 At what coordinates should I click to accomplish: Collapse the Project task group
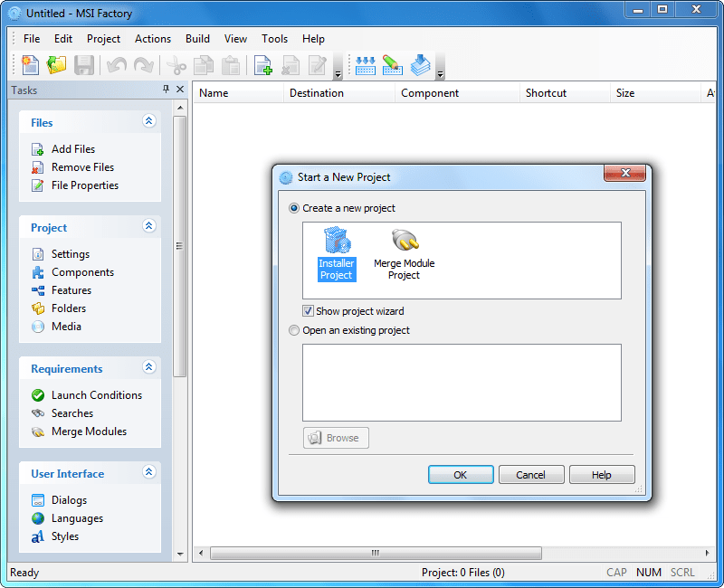click(x=149, y=226)
